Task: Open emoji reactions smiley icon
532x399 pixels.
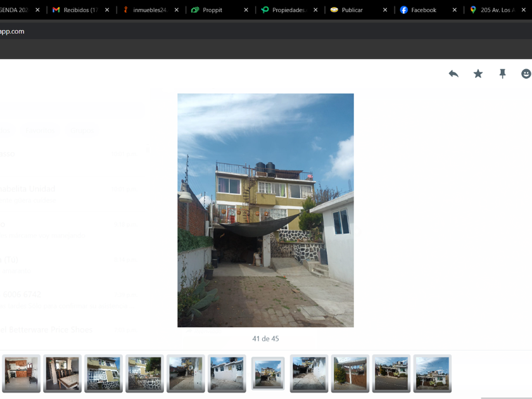Action: (526, 73)
